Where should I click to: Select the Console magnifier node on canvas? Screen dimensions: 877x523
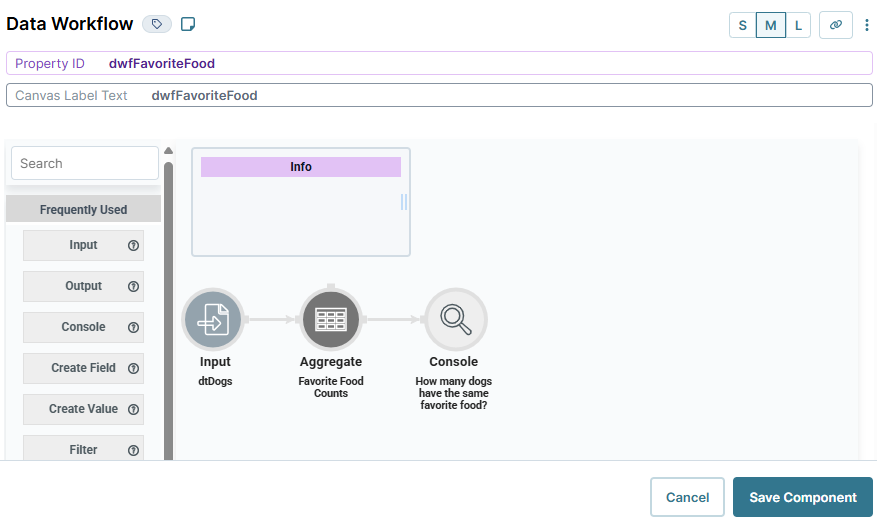[456, 319]
